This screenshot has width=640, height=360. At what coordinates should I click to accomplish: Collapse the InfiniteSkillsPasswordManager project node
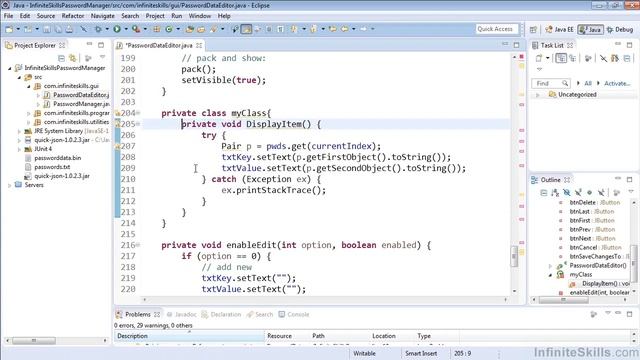point(10,68)
